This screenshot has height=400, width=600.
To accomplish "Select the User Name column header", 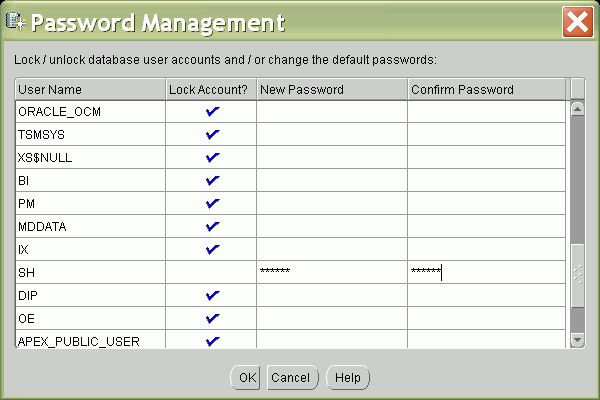I will pyautogui.click(x=90, y=90).
